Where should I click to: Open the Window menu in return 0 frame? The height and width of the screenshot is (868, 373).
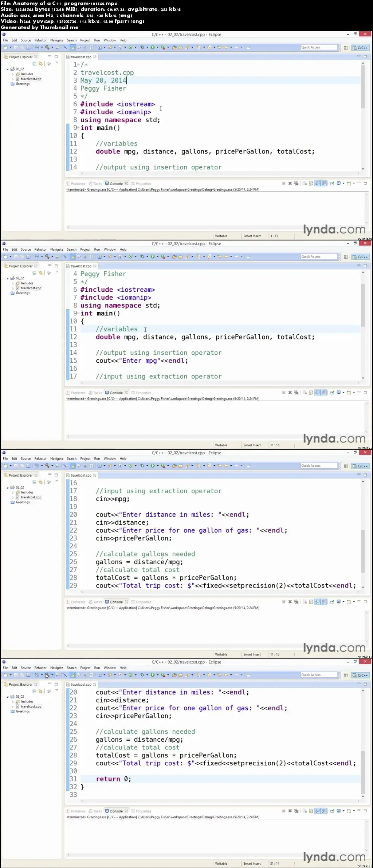(x=110, y=668)
